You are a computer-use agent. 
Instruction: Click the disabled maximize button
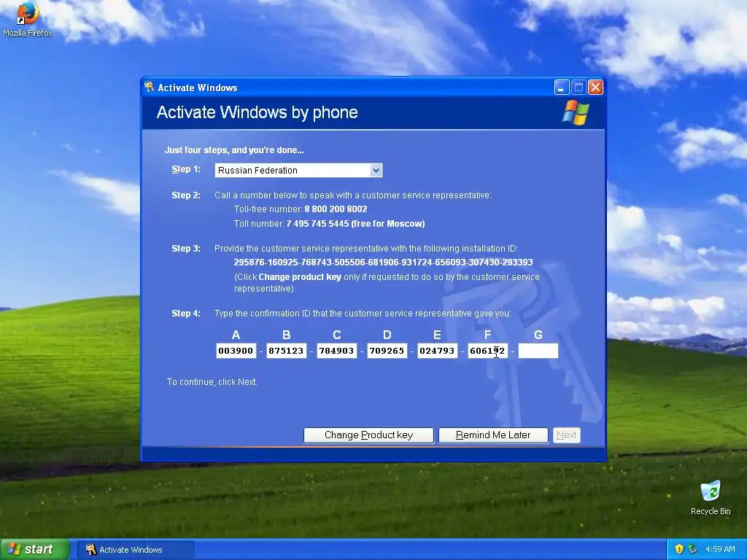[x=578, y=87]
